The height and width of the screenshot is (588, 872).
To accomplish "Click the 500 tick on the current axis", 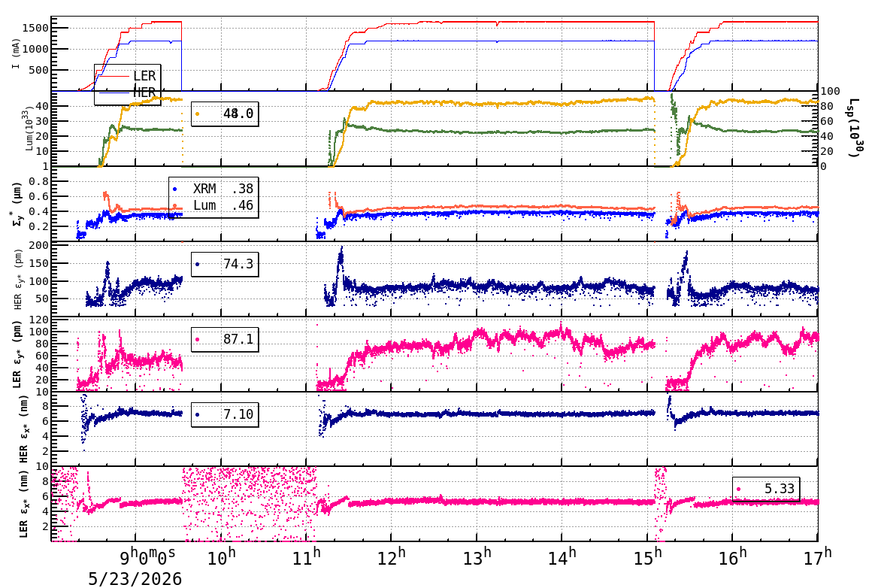I will [39, 70].
